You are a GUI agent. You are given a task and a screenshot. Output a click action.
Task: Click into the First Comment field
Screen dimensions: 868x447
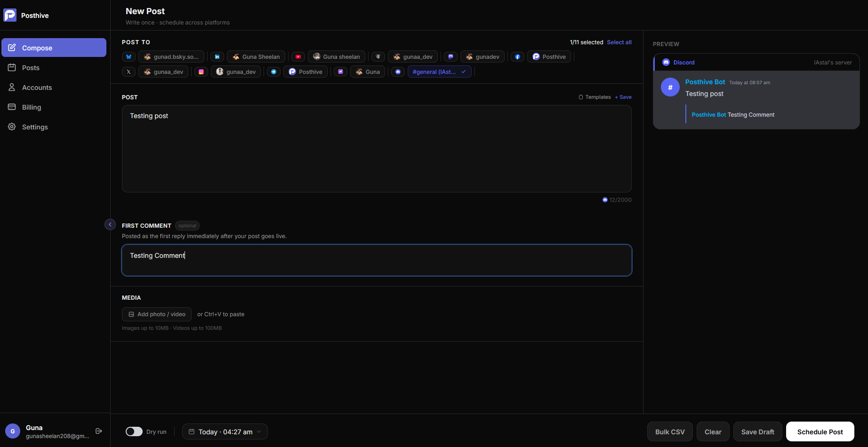pos(377,260)
